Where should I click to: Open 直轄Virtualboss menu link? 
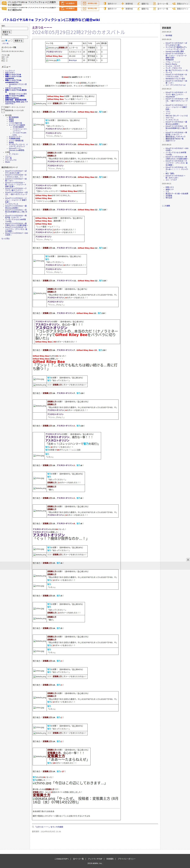click(12, 98)
